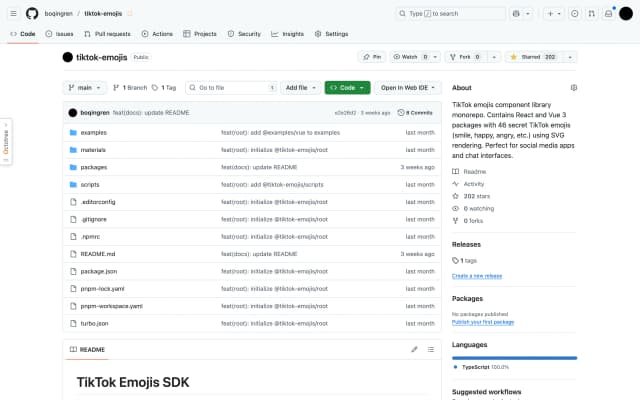
Task: Open README outline list icon
Action: click(x=431, y=349)
